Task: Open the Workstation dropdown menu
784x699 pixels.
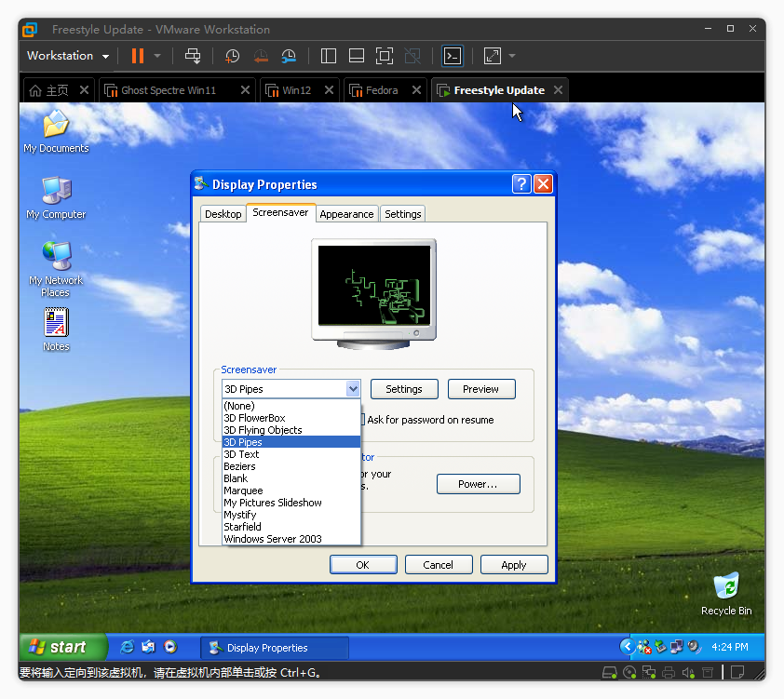Action: click(67, 56)
